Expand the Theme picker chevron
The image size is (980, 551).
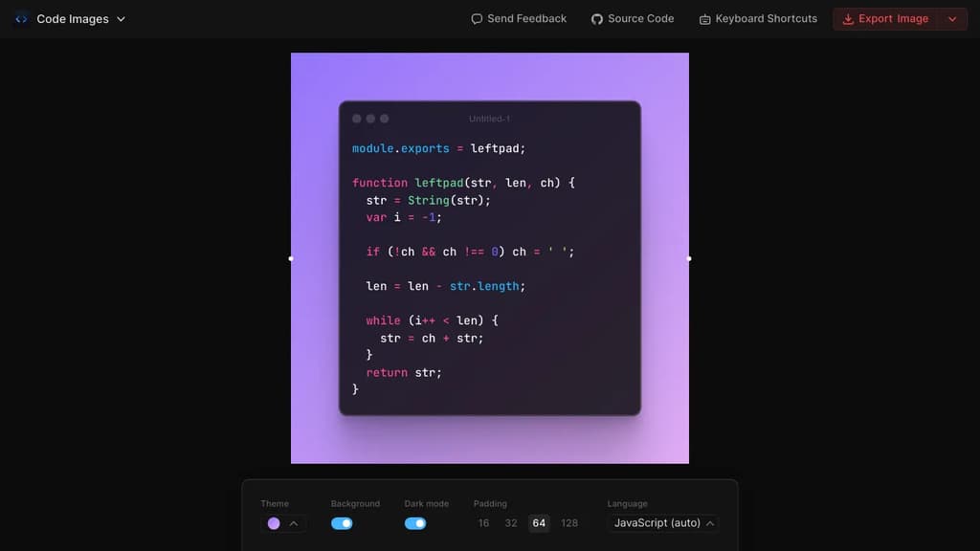[294, 523]
